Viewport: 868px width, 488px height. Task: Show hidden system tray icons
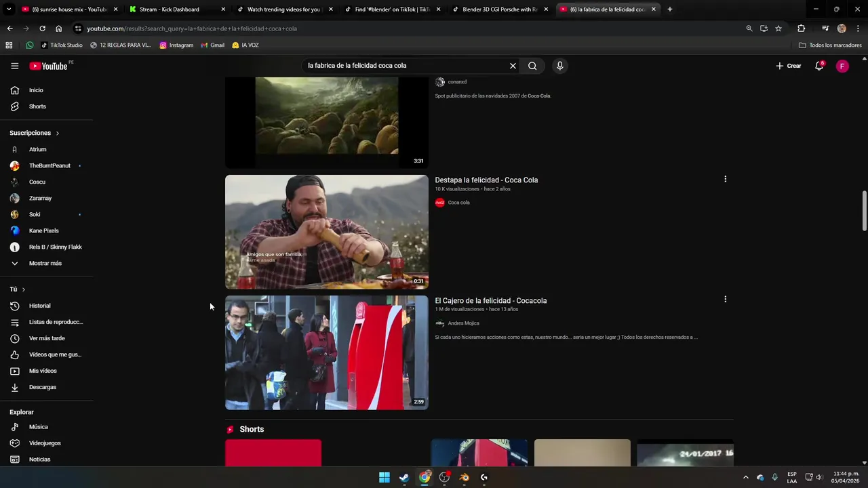[745, 477]
